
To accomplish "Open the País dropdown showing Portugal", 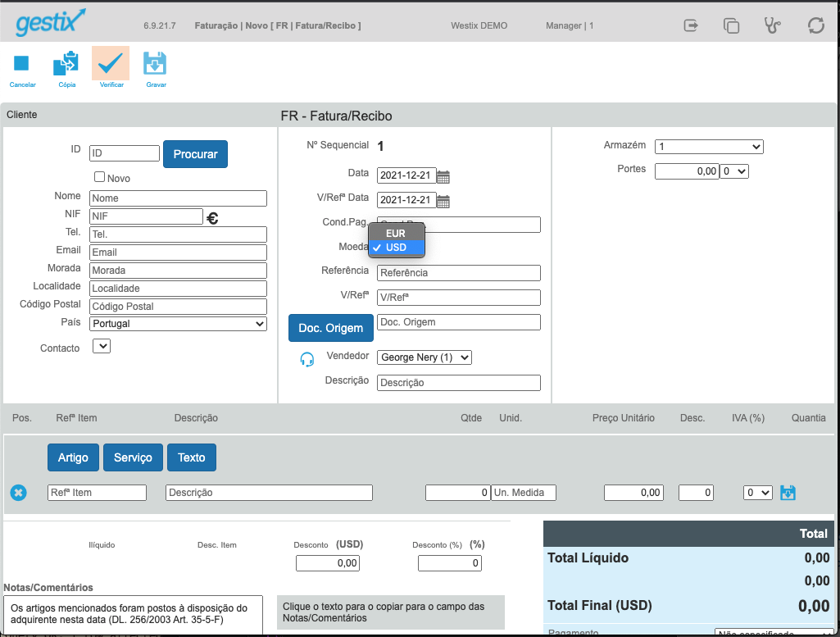I will click(178, 324).
